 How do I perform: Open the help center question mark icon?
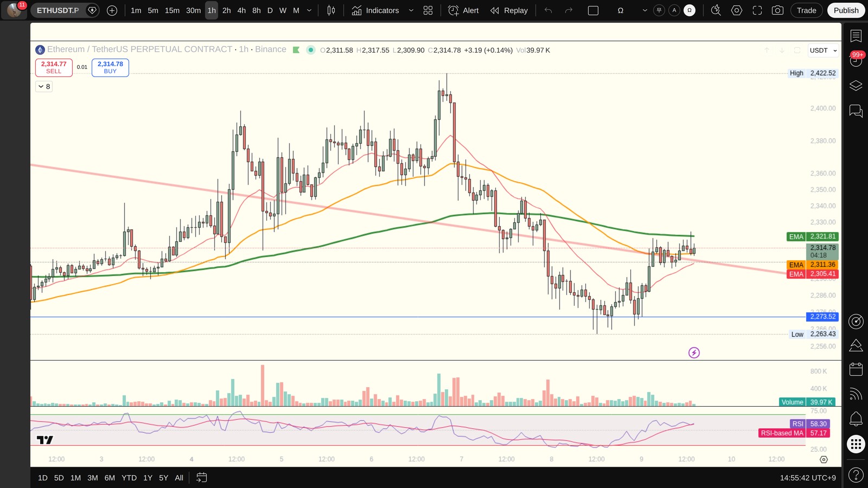[x=856, y=476]
